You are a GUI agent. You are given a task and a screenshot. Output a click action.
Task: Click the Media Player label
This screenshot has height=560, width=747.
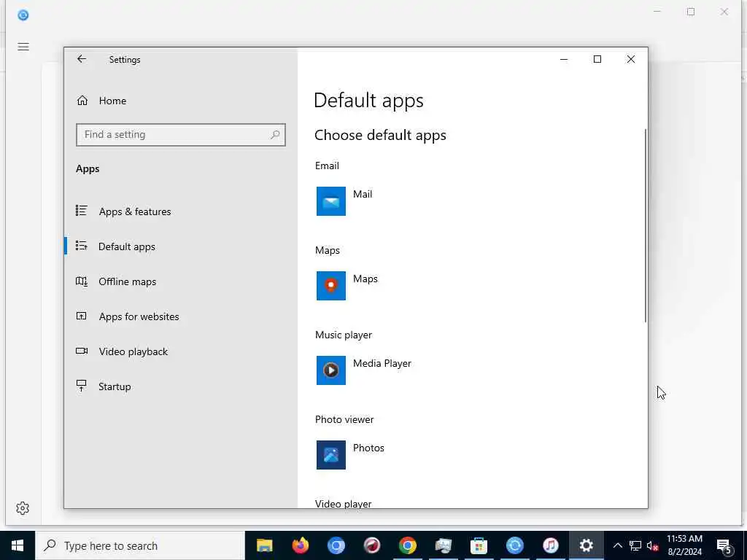(382, 363)
